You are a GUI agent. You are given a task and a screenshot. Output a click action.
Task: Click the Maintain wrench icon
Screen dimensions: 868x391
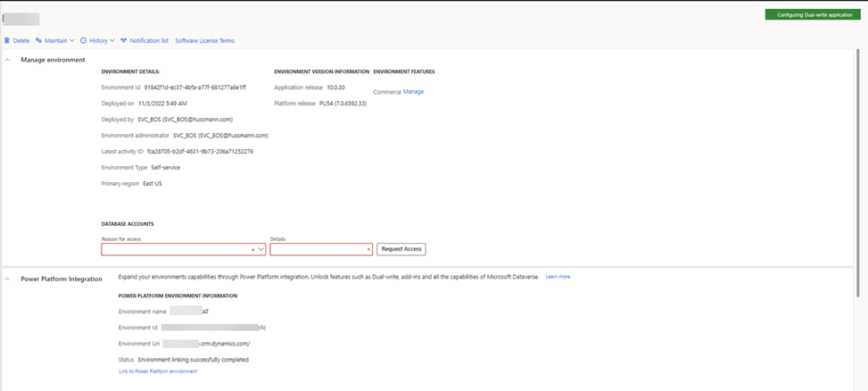[39, 40]
